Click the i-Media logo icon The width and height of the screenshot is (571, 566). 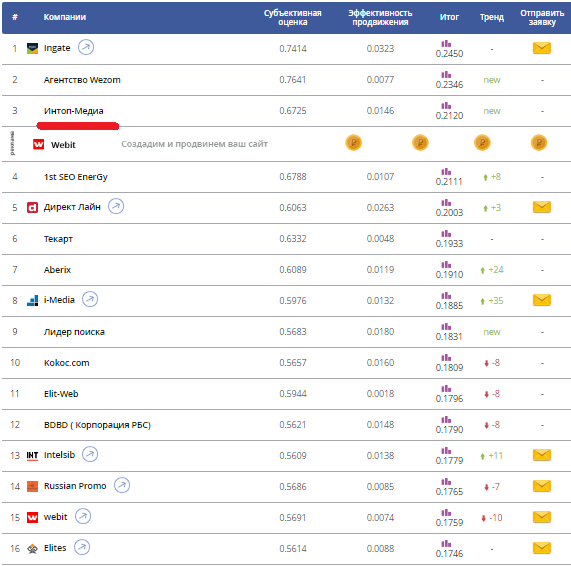tap(32, 300)
